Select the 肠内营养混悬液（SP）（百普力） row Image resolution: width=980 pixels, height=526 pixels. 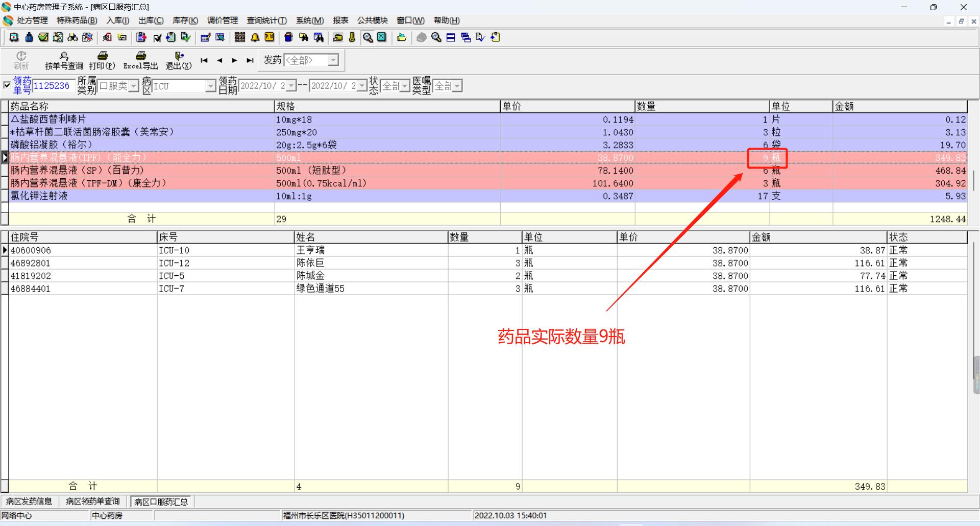(487, 171)
